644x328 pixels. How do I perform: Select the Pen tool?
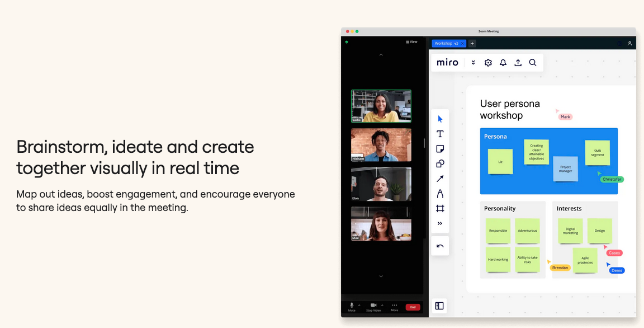pos(440,194)
